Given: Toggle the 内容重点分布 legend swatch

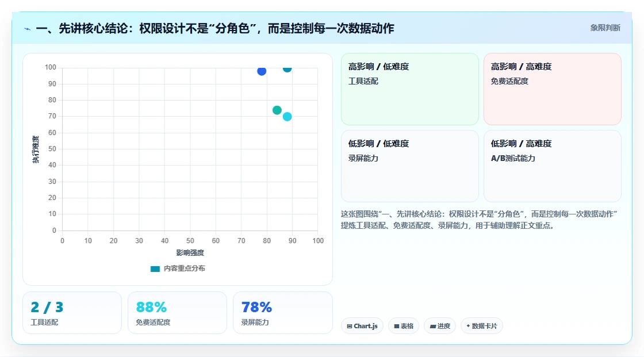Looking at the screenshot, I should (x=155, y=268).
